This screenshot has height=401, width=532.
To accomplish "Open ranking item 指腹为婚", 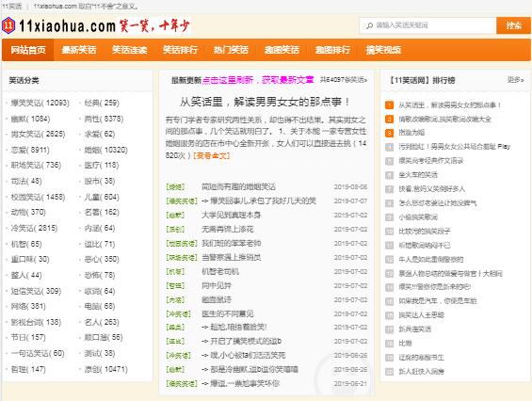I will point(411,133).
